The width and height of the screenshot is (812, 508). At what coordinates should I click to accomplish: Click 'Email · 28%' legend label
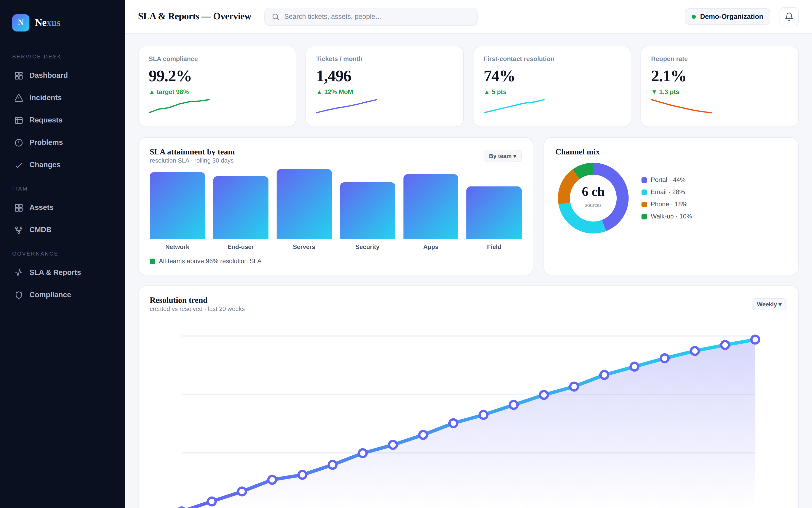point(668,192)
